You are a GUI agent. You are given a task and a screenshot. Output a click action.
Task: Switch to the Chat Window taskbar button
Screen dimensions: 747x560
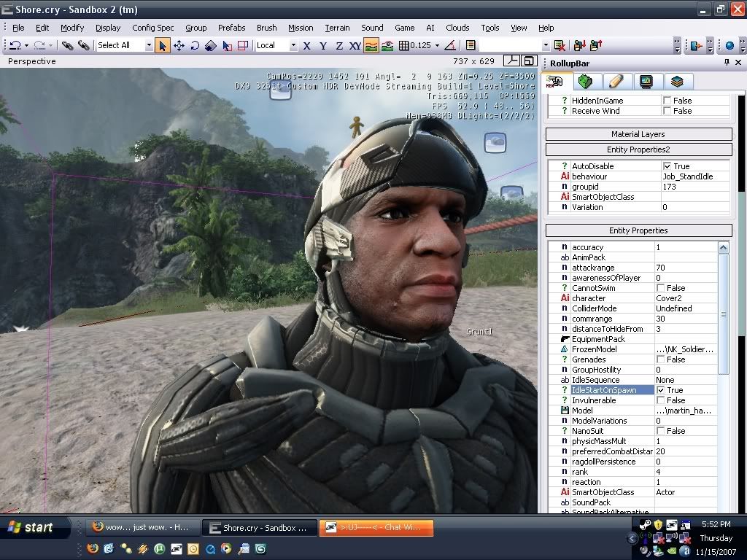coord(376,528)
